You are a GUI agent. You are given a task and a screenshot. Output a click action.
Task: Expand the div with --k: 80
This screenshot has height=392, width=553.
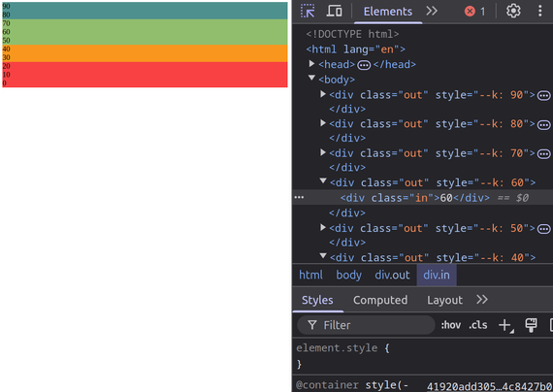323,123
